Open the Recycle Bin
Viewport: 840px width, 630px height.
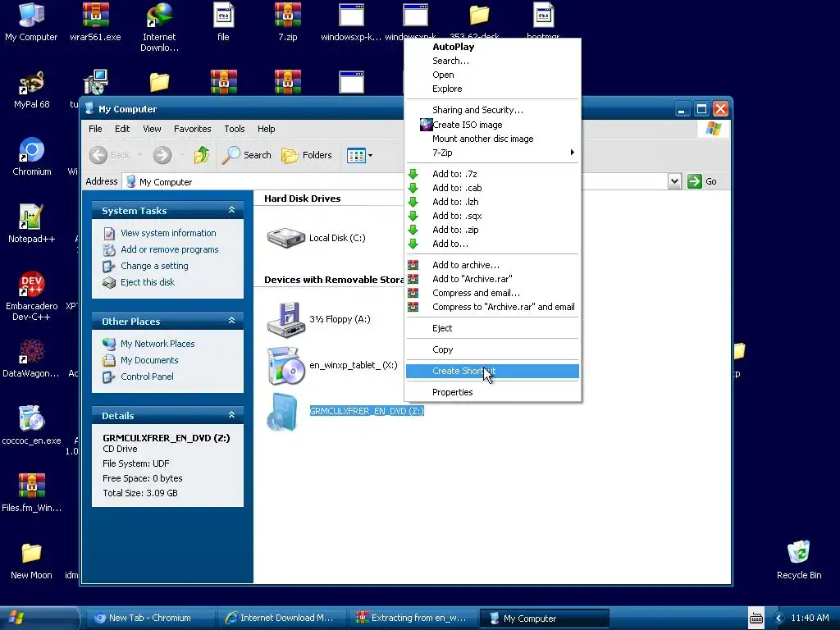pyautogui.click(x=799, y=560)
